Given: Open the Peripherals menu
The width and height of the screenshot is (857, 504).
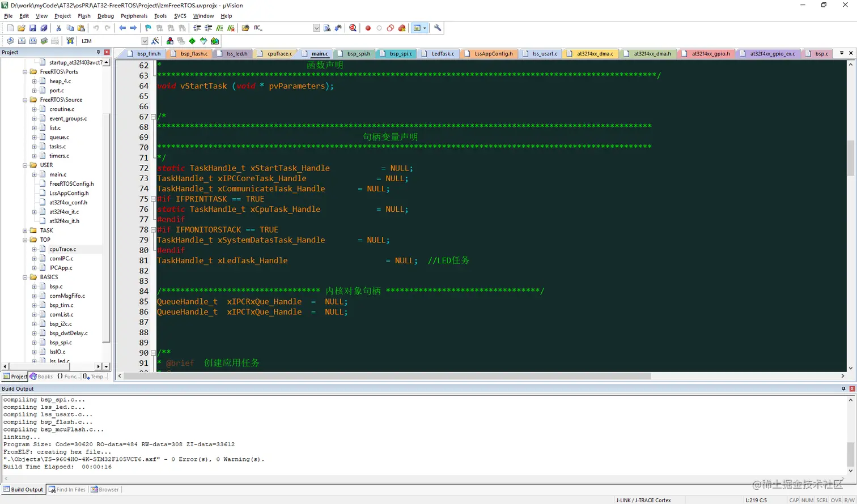Looking at the screenshot, I should (134, 16).
